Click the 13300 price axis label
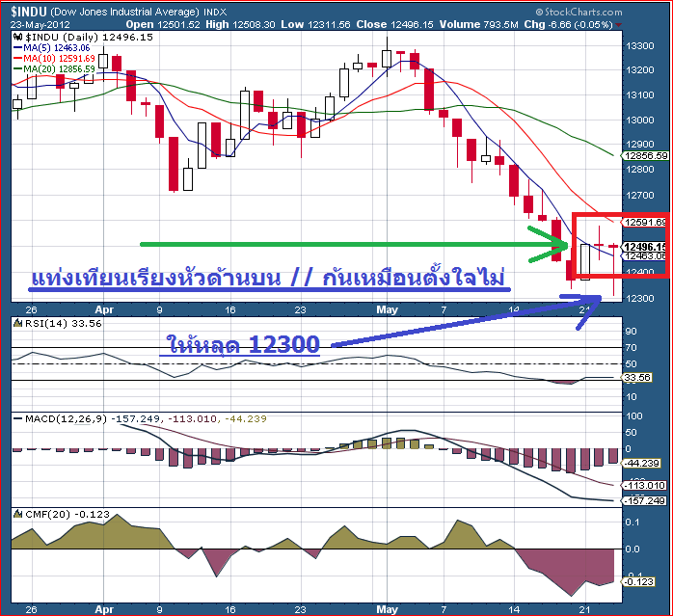Viewport: 673px width, 616px height. coord(640,46)
